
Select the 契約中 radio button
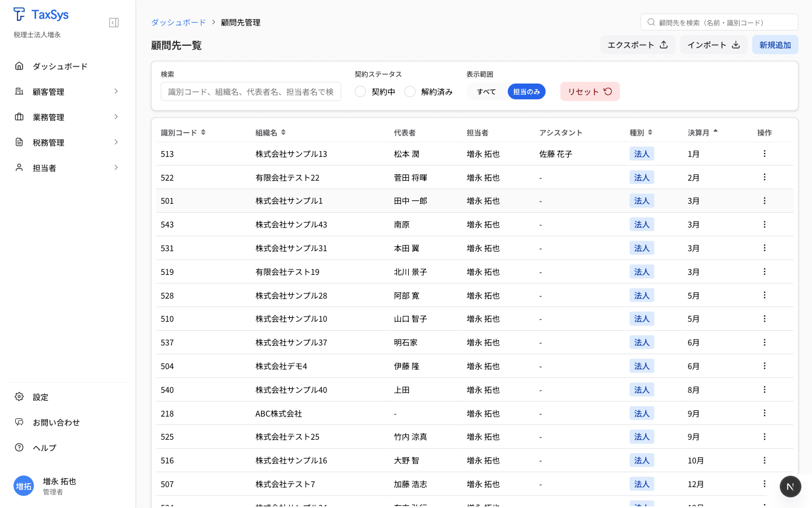pos(360,91)
